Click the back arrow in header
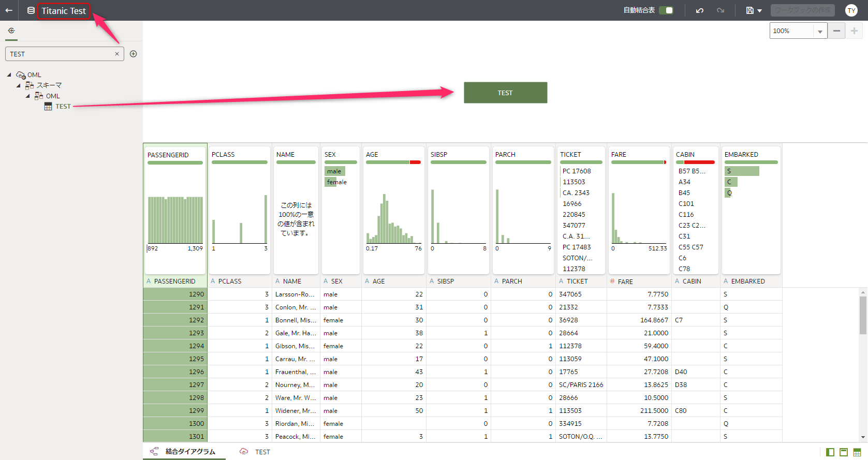 pyautogui.click(x=9, y=10)
